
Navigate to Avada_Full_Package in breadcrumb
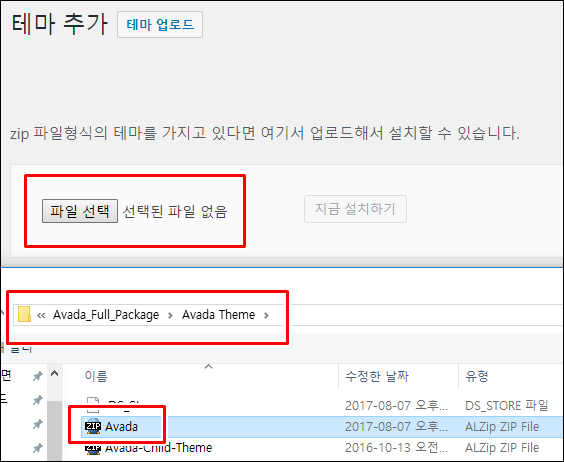click(106, 315)
